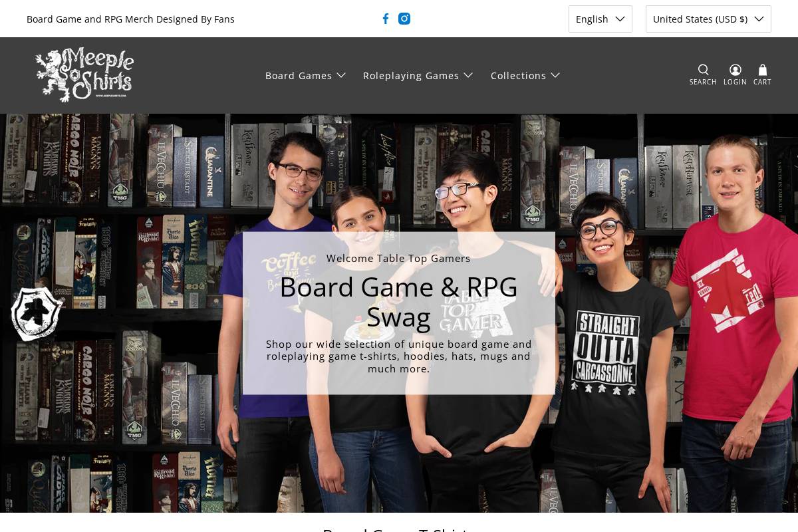
Task: Click the Board Game & RPG Swag heading
Action: (x=399, y=301)
